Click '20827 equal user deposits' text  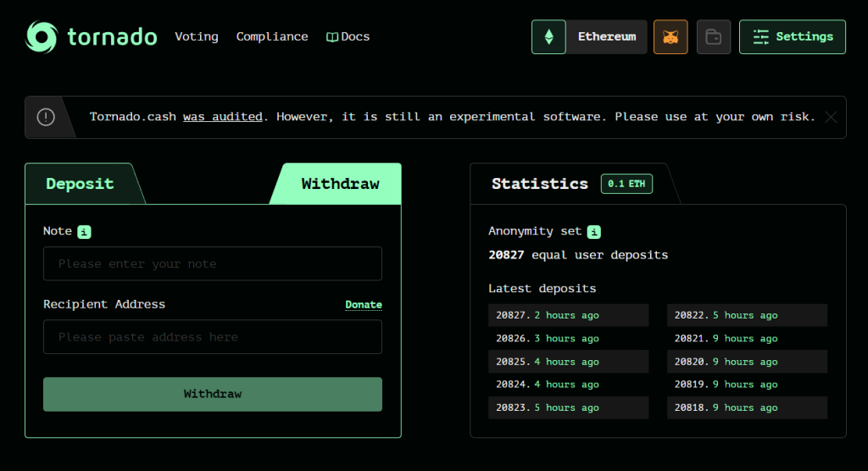pyautogui.click(x=578, y=255)
